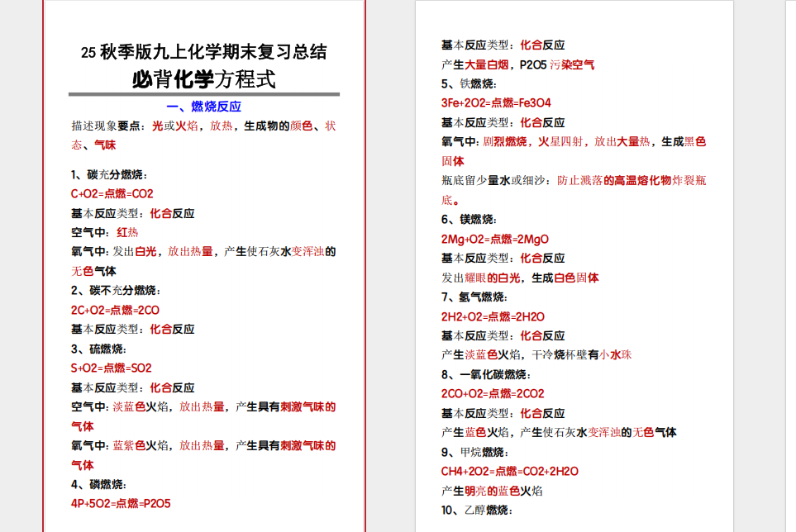The height and width of the screenshot is (532, 796).
Task: Click the heading '4、磷燃烧'
Action: point(98,483)
